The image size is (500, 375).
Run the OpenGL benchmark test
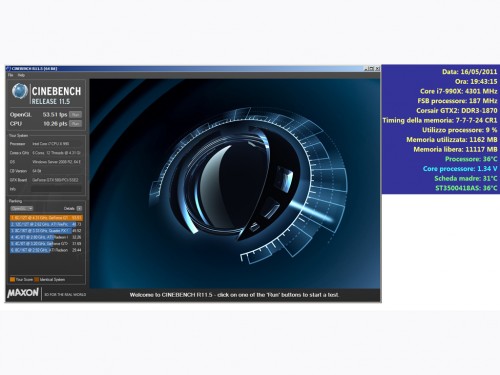click(75, 115)
